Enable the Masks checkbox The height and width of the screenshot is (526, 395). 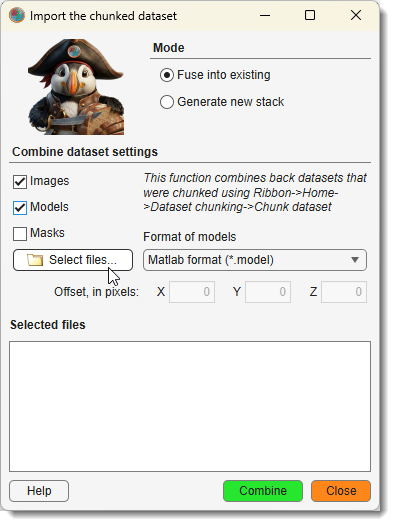tap(20, 233)
